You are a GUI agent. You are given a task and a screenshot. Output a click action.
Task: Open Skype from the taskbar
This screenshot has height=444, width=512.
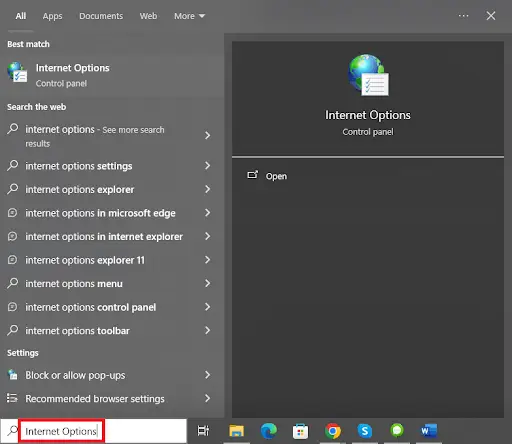(x=364, y=431)
